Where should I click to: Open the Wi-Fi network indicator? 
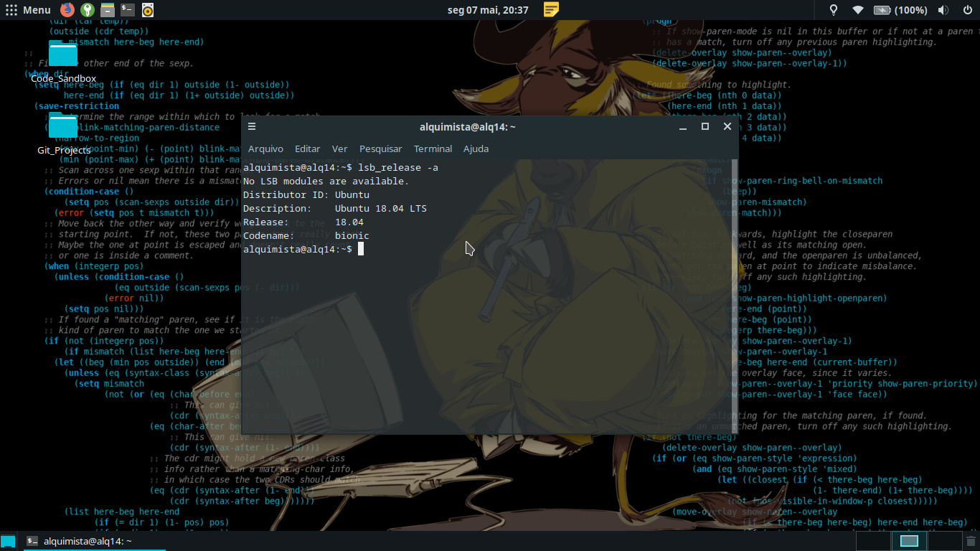pos(858,10)
